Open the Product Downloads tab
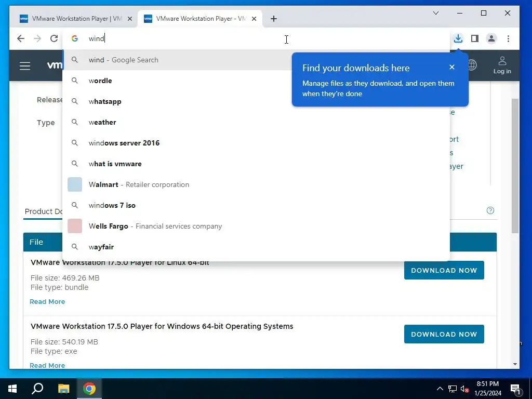The image size is (532, 399). point(44,211)
